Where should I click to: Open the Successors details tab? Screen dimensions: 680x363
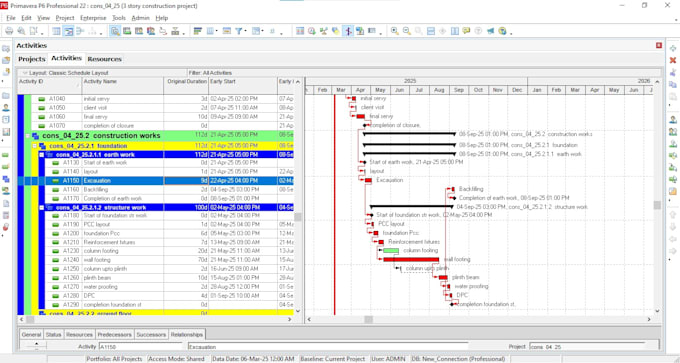click(x=151, y=335)
